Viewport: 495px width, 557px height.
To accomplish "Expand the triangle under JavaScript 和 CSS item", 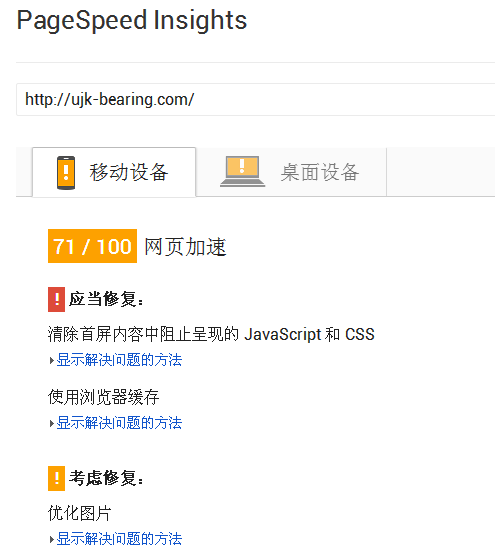I will (52, 361).
